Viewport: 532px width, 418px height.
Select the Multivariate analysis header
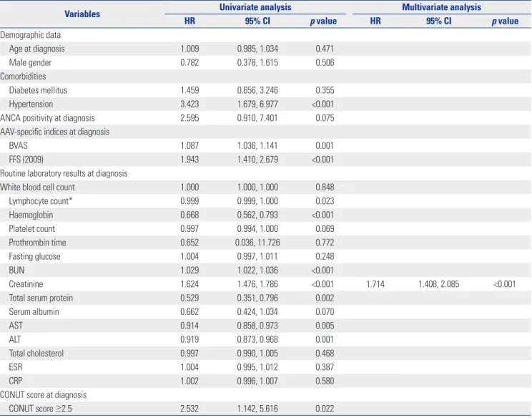click(x=441, y=7)
